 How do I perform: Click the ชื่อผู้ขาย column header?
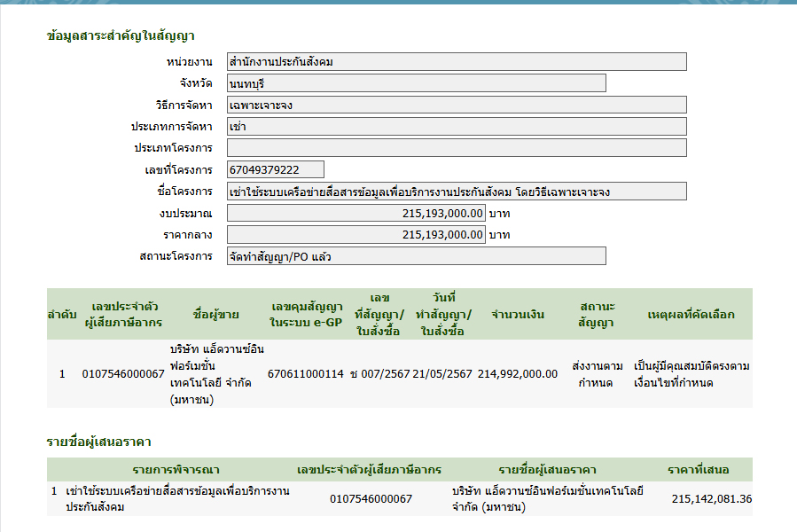[215, 314]
